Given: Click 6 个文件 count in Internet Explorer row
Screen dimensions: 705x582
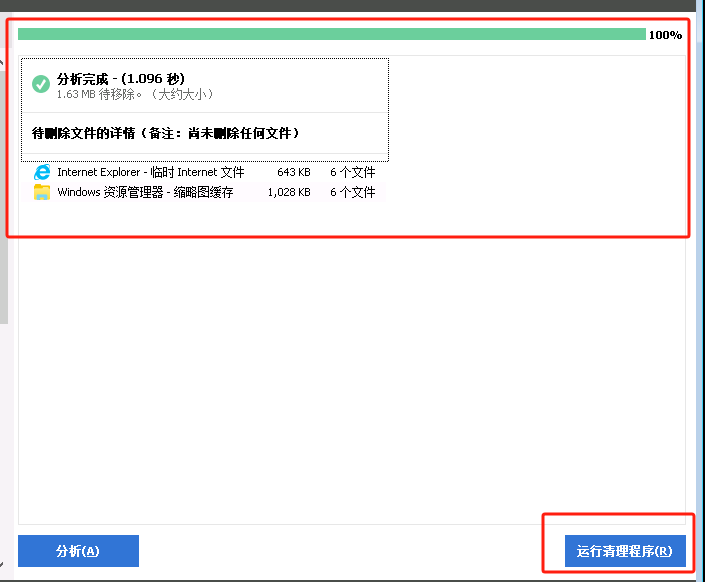Looking at the screenshot, I should coord(352,173).
